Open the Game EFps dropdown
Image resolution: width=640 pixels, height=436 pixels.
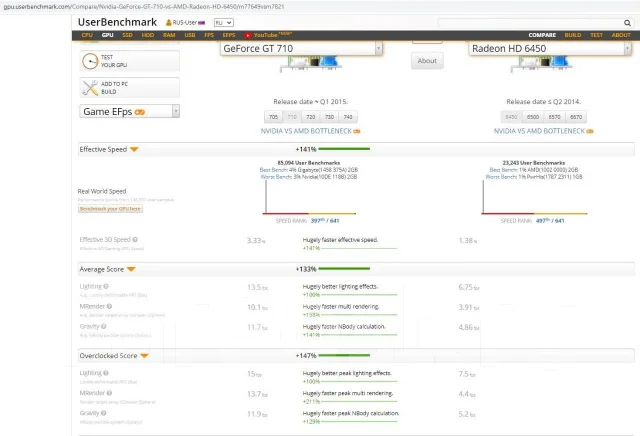pos(129,111)
